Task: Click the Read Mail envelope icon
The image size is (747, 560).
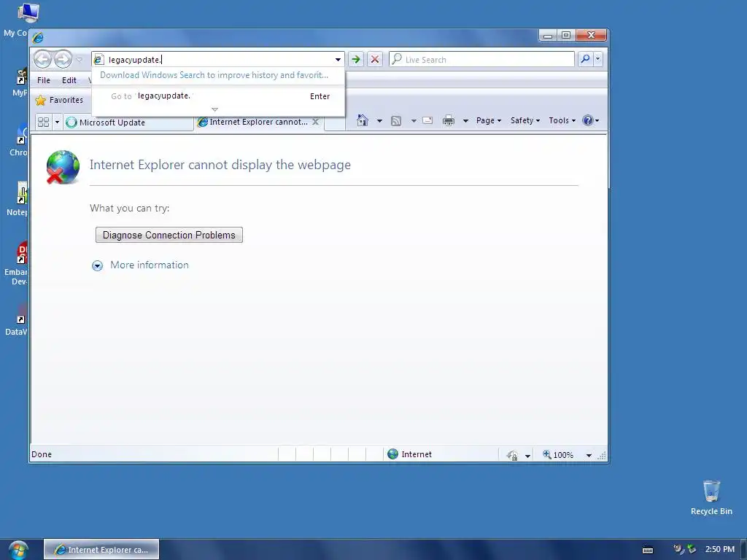Action: pyautogui.click(x=427, y=120)
